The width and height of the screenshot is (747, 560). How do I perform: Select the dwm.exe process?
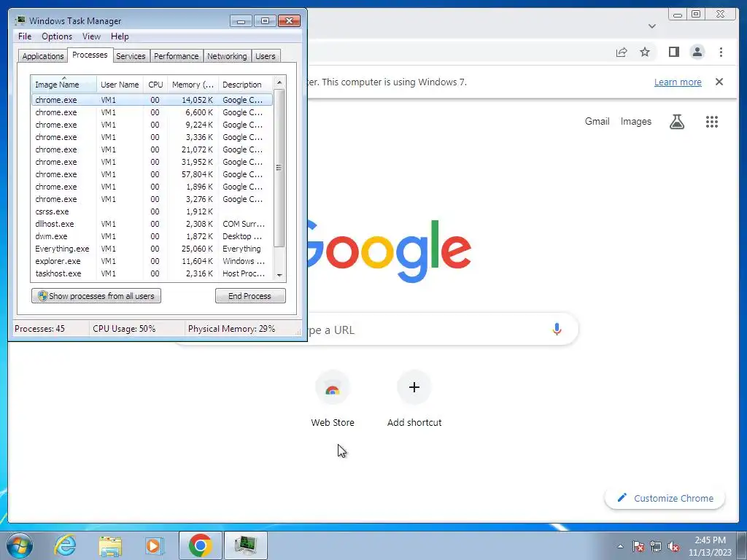(x=152, y=236)
